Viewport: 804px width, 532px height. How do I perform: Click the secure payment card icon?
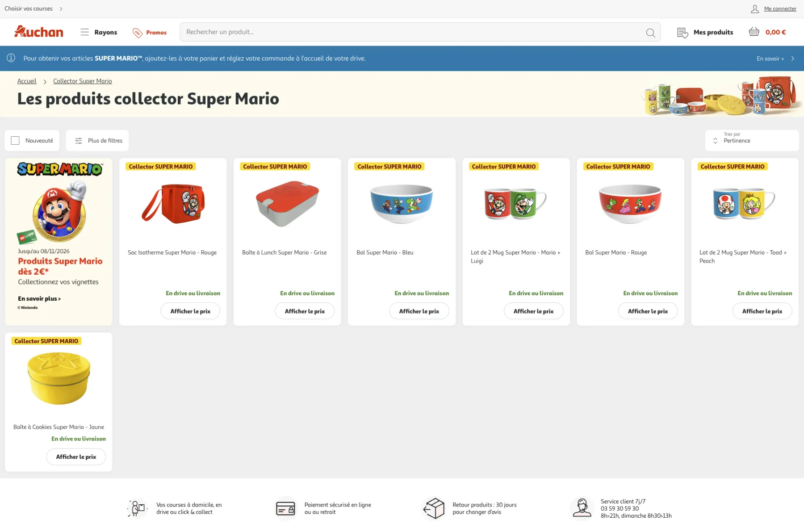(x=285, y=508)
